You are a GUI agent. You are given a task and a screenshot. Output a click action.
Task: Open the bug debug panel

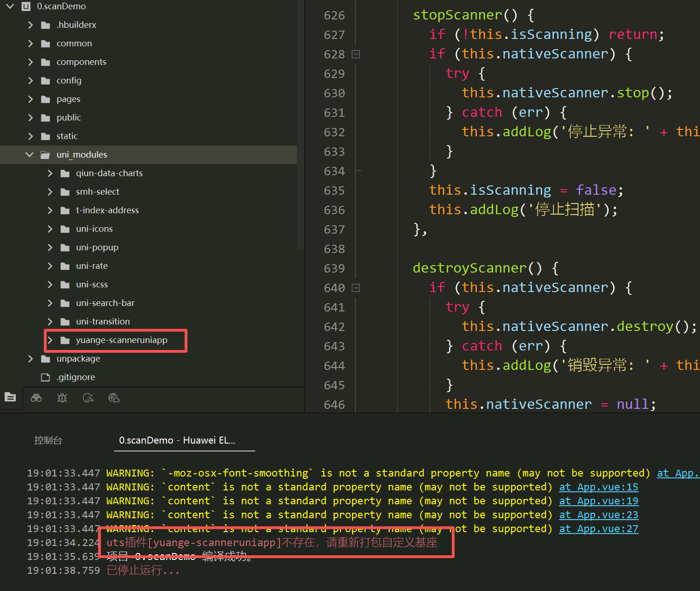pyautogui.click(x=62, y=398)
